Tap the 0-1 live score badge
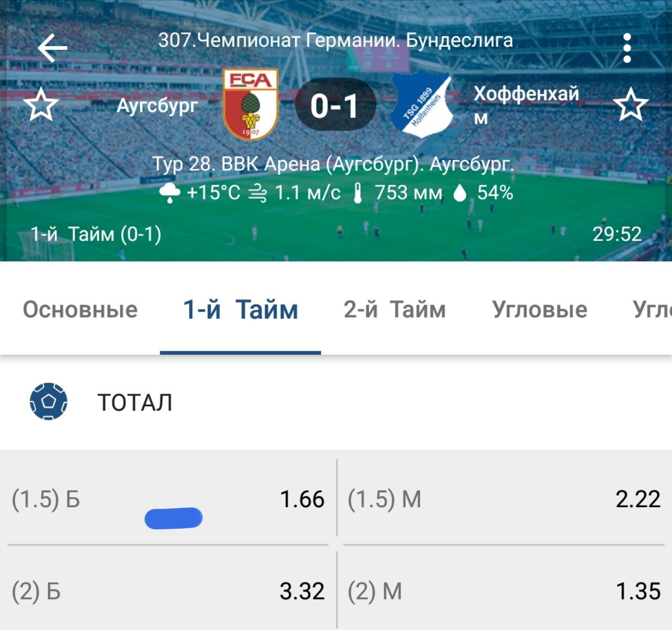Screen dimensions: 672x630 335,105
